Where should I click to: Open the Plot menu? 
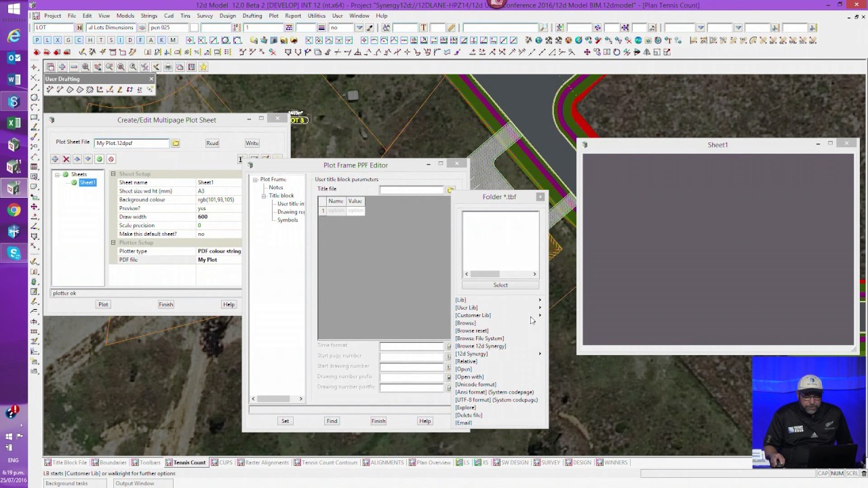pyautogui.click(x=273, y=16)
